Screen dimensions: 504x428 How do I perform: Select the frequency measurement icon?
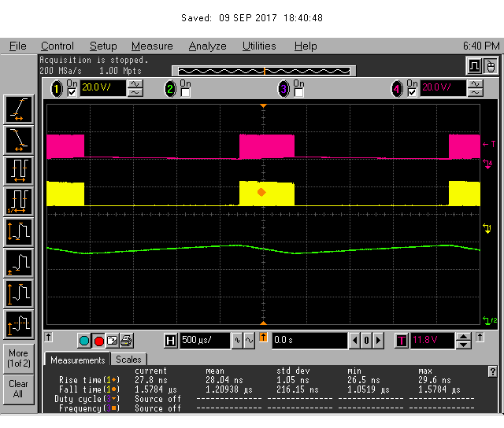19,201
